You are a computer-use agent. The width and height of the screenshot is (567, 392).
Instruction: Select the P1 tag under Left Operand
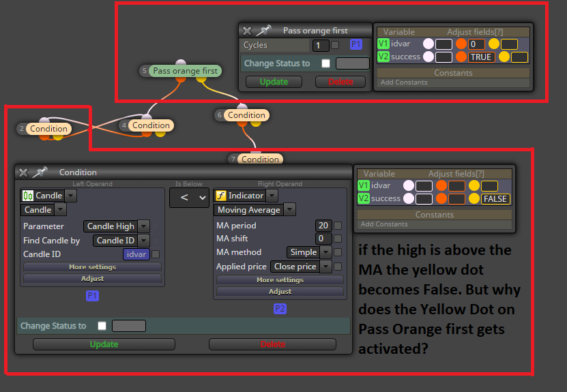(92, 296)
